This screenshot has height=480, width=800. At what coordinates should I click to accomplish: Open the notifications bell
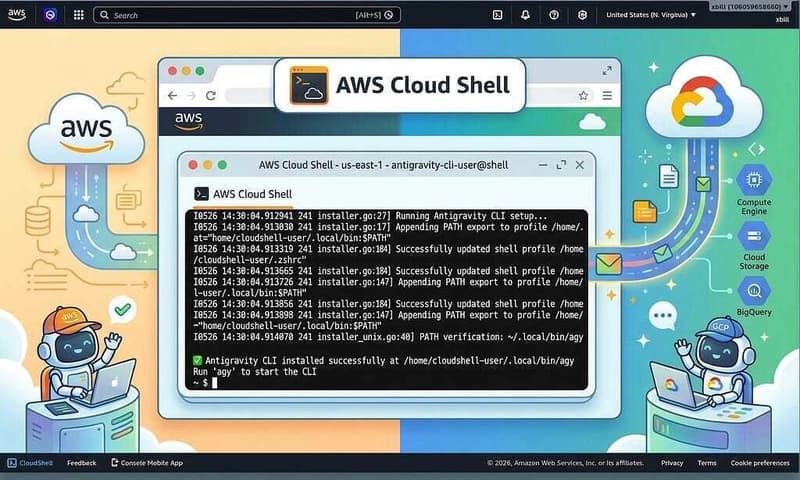tap(525, 15)
